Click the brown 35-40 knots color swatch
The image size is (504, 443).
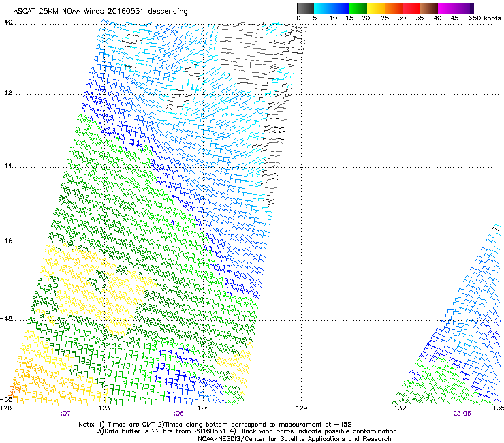[429, 8]
